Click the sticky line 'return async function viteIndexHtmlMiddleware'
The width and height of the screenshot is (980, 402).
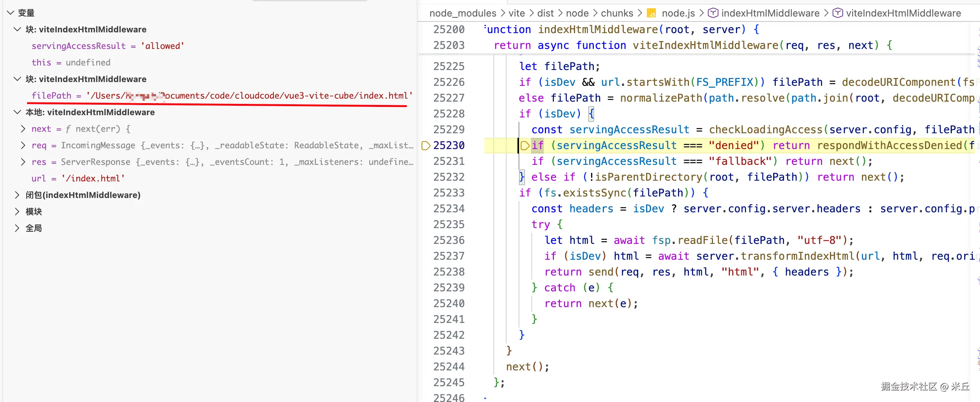pyautogui.click(x=693, y=45)
